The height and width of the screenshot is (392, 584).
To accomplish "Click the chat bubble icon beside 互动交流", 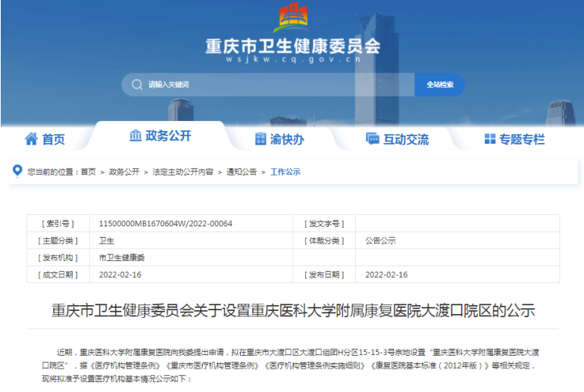I will click(372, 138).
